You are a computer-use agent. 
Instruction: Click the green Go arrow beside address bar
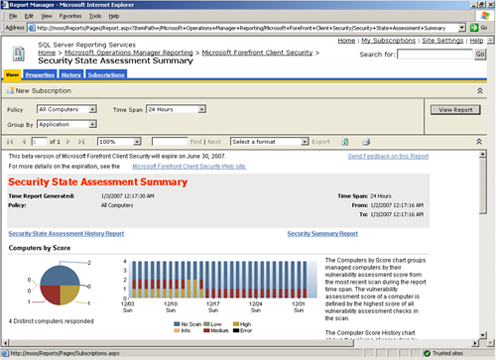point(474,28)
